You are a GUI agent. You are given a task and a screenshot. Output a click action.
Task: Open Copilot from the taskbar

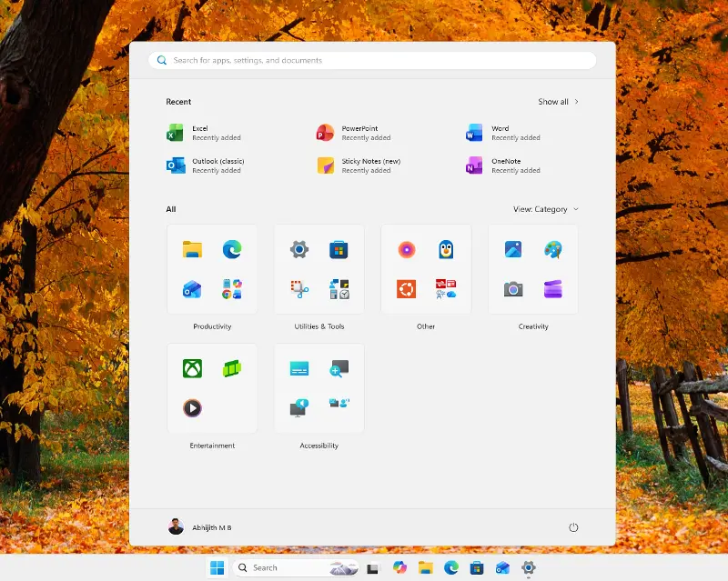tap(399, 567)
